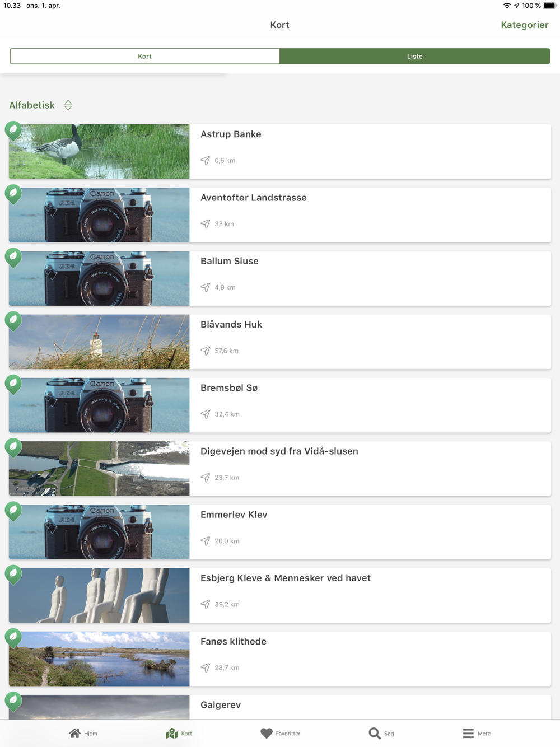This screenshot has height=747, width=560.
Task: Open Esbjerg Kleve & Mennesker ved havet
Action: click(x=280, y=595)
